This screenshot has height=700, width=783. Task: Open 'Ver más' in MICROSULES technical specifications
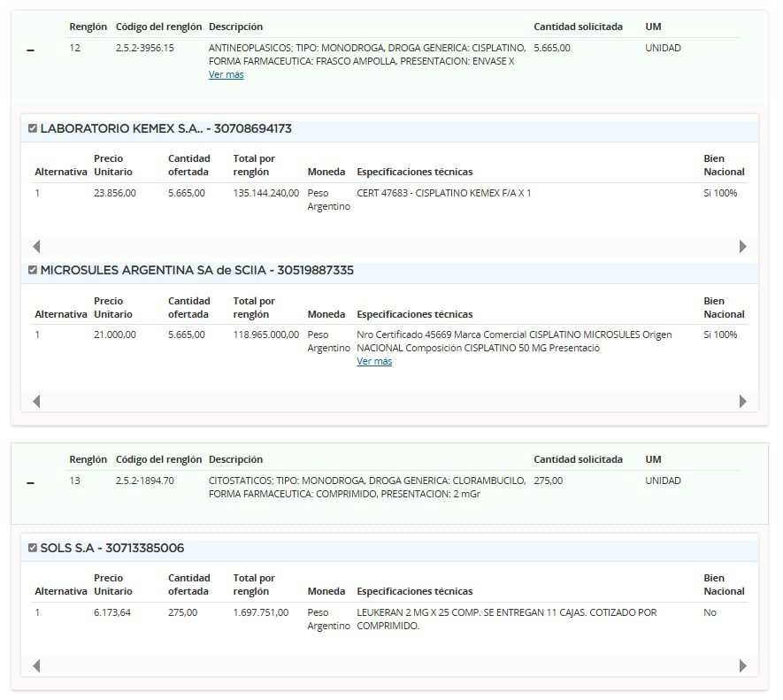click(374, 362)
